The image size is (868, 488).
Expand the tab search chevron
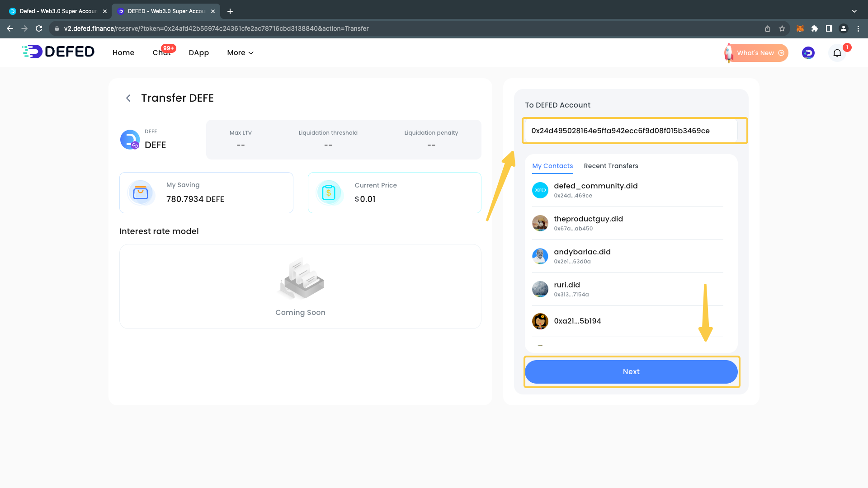[854, 11]
